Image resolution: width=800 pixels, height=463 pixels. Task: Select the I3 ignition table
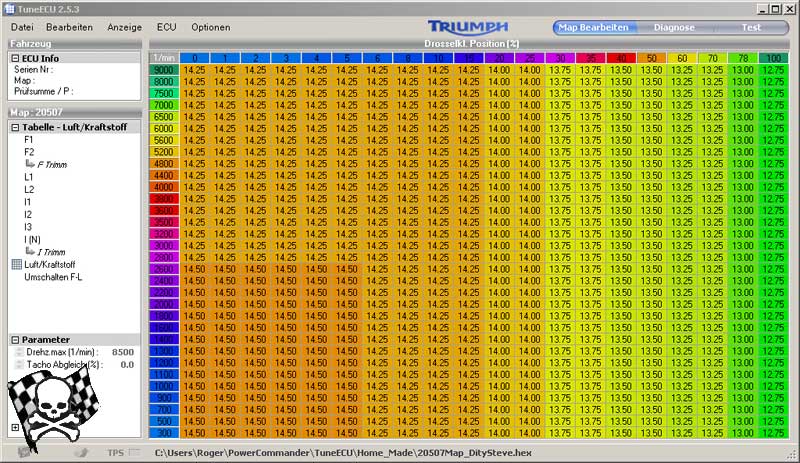(28, 227)
